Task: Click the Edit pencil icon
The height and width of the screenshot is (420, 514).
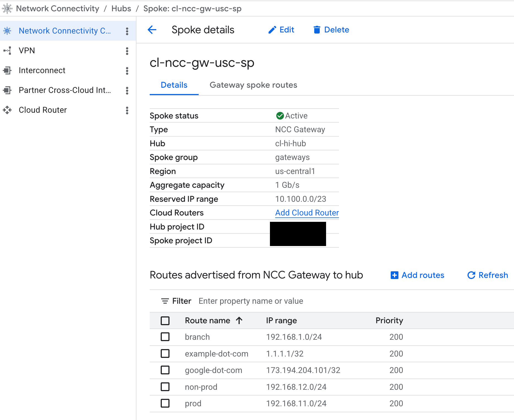Action: click(272, 30)
